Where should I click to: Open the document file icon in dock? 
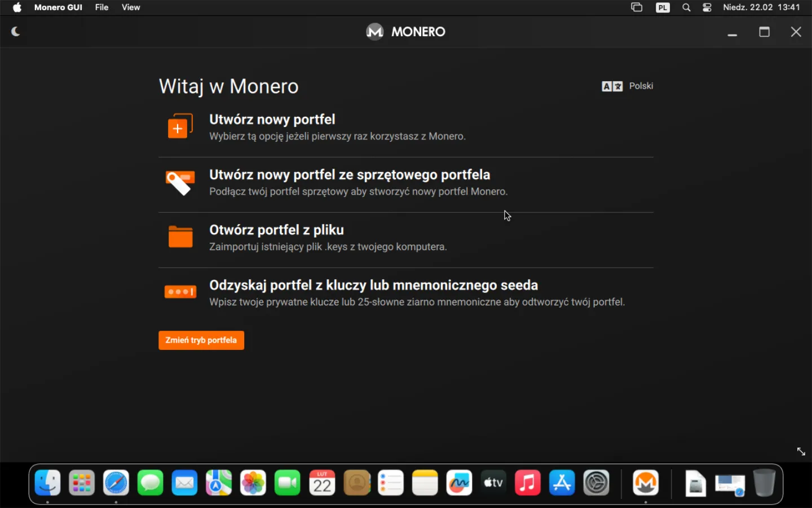click(x=695, y=484)
